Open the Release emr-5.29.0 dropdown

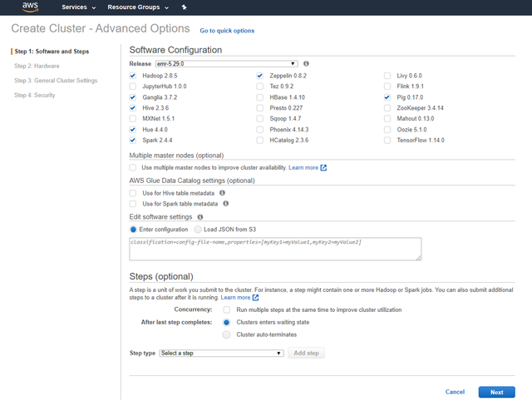coord(227,64)
